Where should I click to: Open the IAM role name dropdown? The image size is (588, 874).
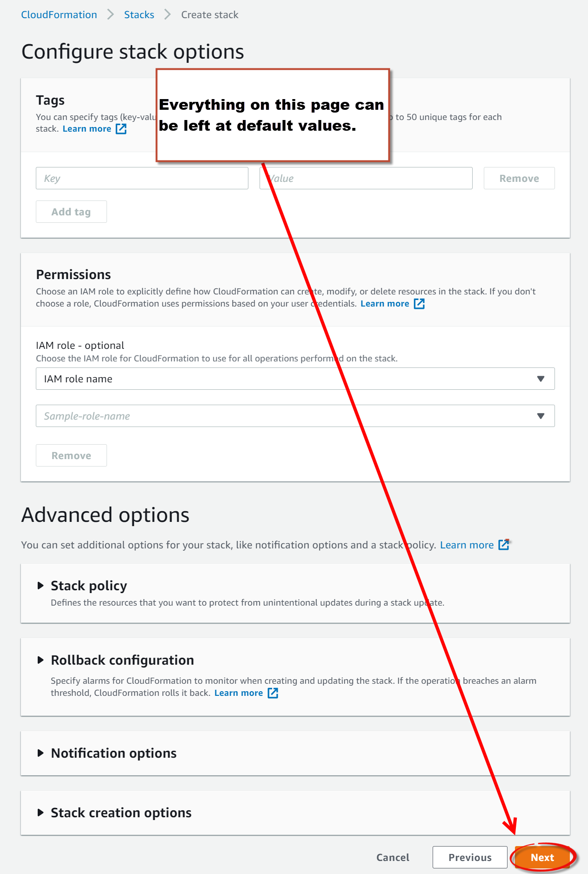click(295, 379)
